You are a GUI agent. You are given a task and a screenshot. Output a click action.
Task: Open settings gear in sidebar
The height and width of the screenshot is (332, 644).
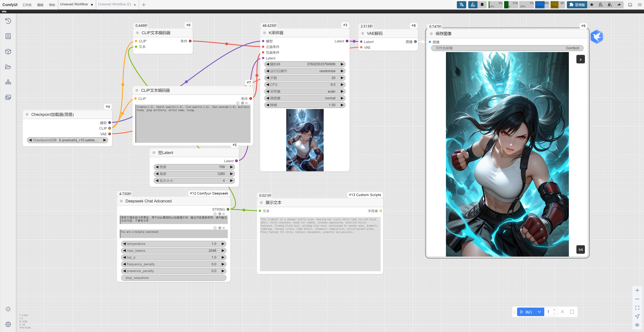pos(8,324)
